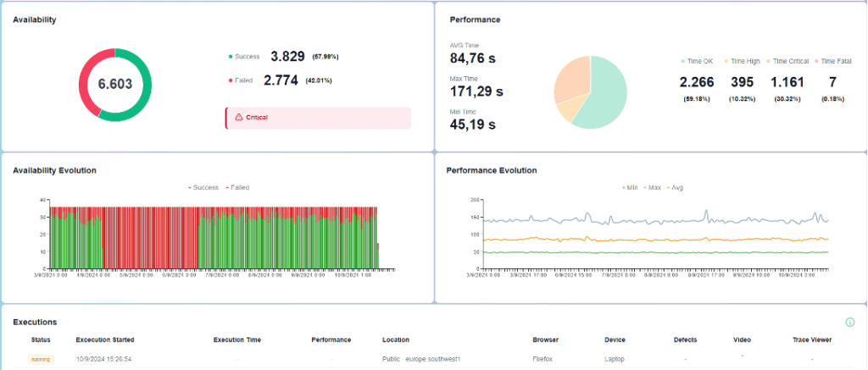Click execution start time 10/9/2024 15:26:54
This screenshot has width=868, height=370.
coord(104,359)
